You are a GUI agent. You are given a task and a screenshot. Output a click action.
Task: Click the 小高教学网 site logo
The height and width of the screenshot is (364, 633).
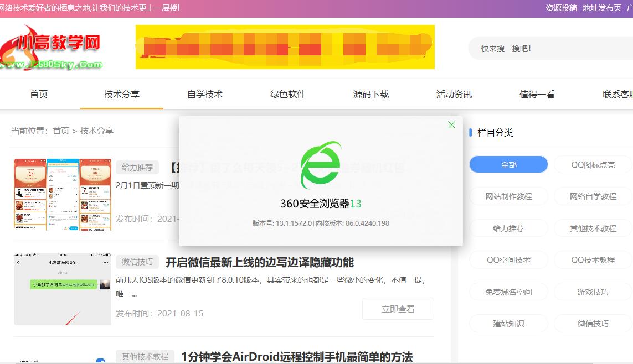point(52,48)
